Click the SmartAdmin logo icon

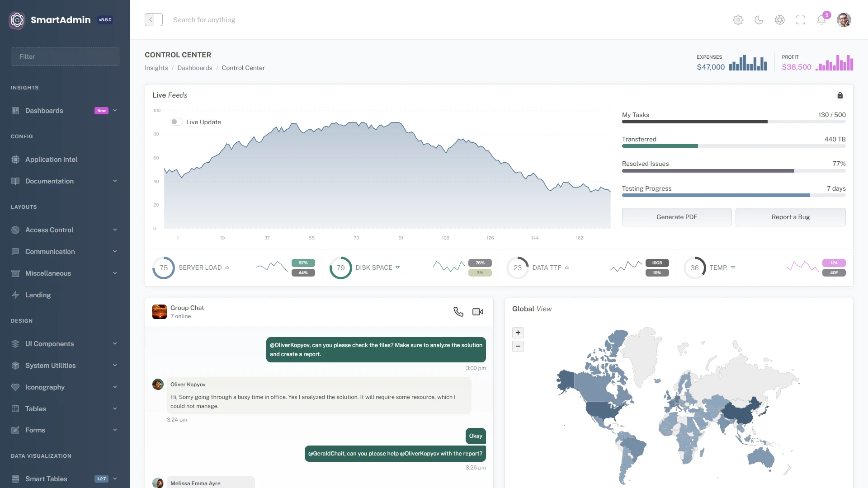click(x=17, y=20)
